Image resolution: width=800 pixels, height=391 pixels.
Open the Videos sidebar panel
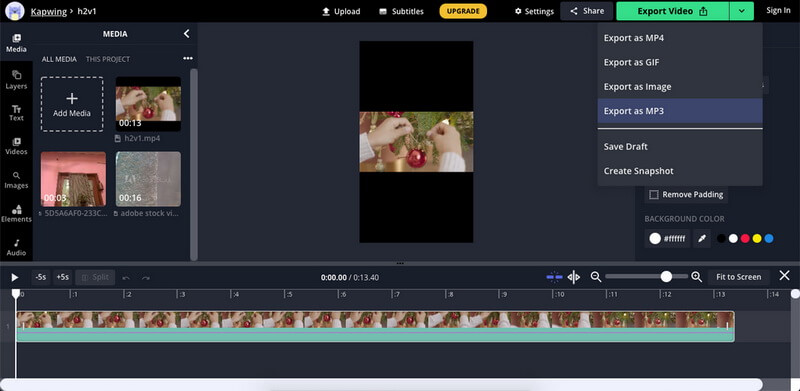16,146
